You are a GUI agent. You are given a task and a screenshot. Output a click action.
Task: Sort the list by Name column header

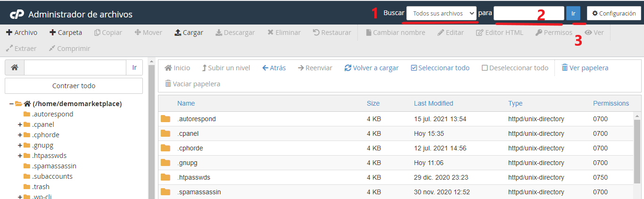click(x=186, y=103)
